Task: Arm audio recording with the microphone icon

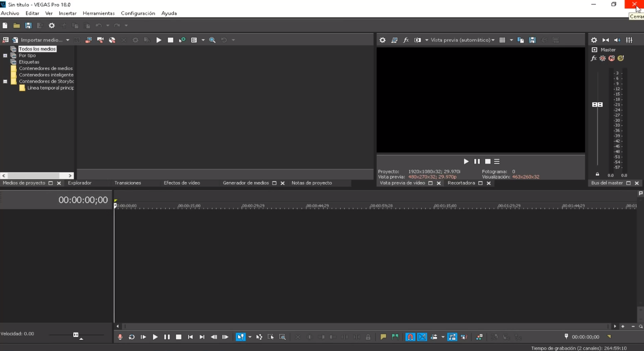Action: [120, 337]
